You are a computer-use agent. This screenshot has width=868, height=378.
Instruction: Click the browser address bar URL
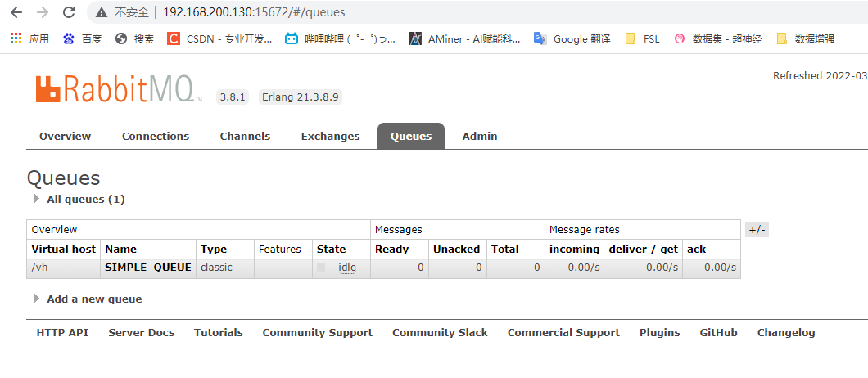tap(254, 12)
